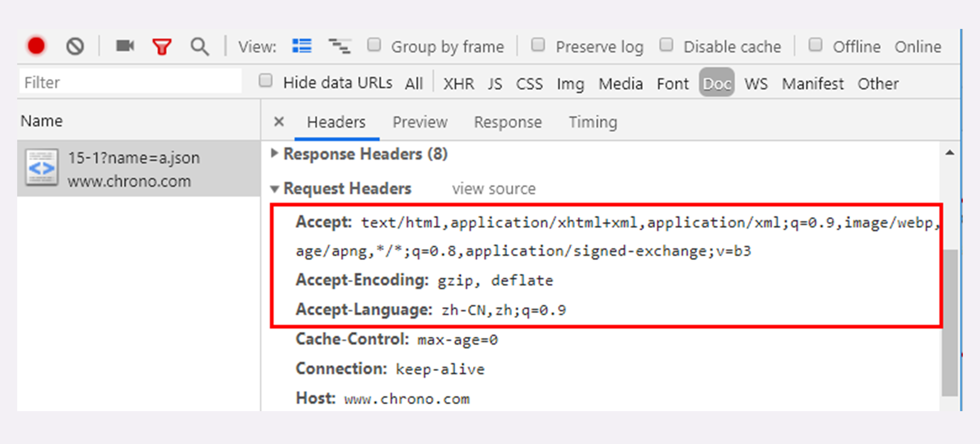The height and width of the screenshot is (444, 980).
Task: Collapse the Request Headers section
Action: point(274,189)
